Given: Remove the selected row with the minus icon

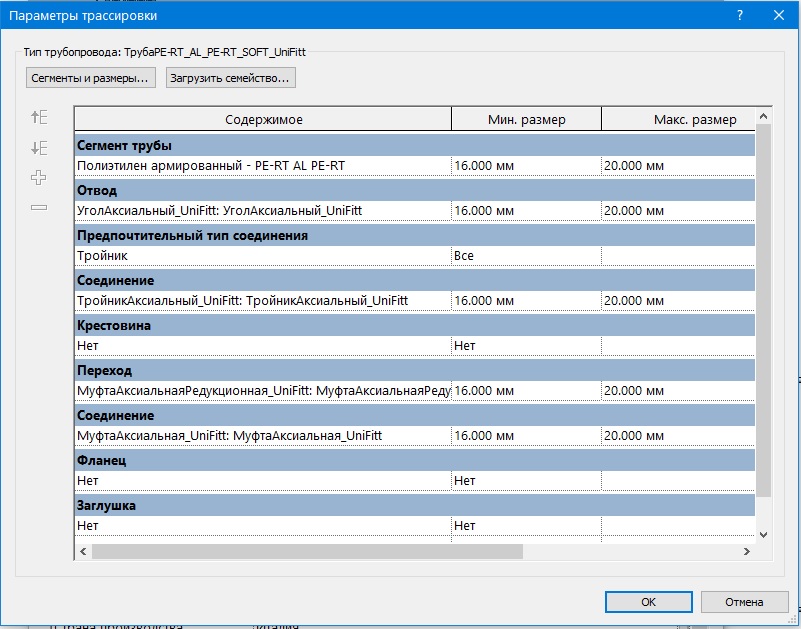Looking at the screenshot, I should point(39,207).
